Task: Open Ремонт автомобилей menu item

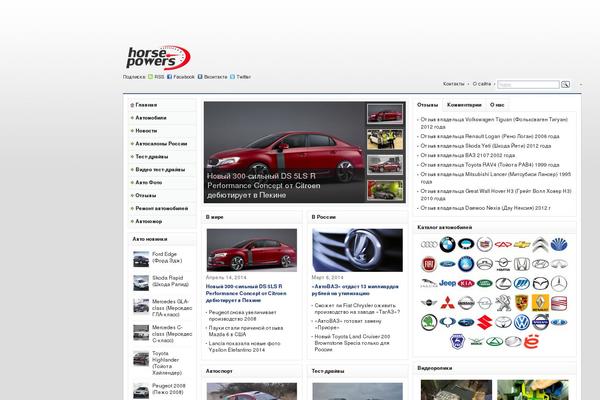Action: pos(162,209)
